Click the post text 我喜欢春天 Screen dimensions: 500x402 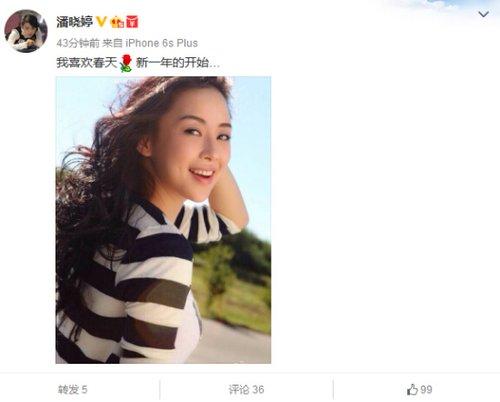(x=87, y=63)
